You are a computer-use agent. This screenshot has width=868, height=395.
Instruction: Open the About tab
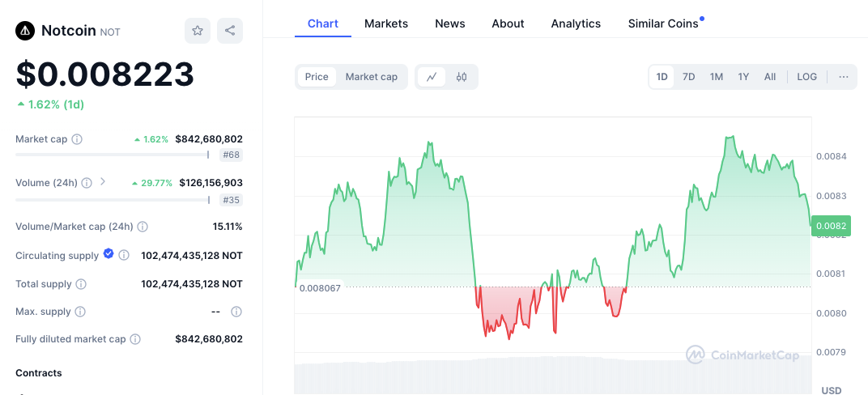pyautogui.click(x=508, y=23)
